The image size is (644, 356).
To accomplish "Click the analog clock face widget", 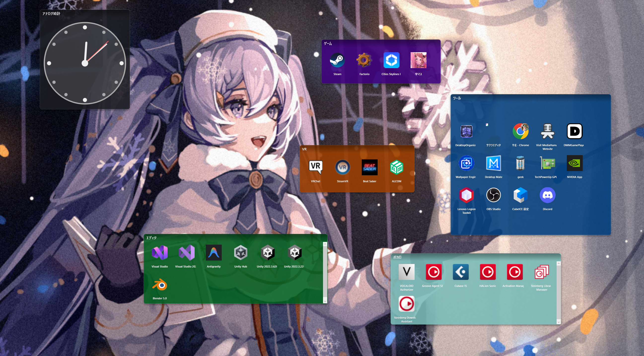I will (85, 63).
